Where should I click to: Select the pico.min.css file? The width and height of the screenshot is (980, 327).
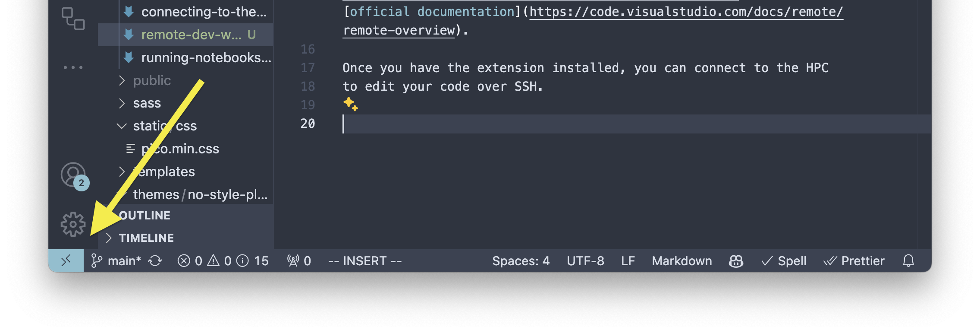179,149
